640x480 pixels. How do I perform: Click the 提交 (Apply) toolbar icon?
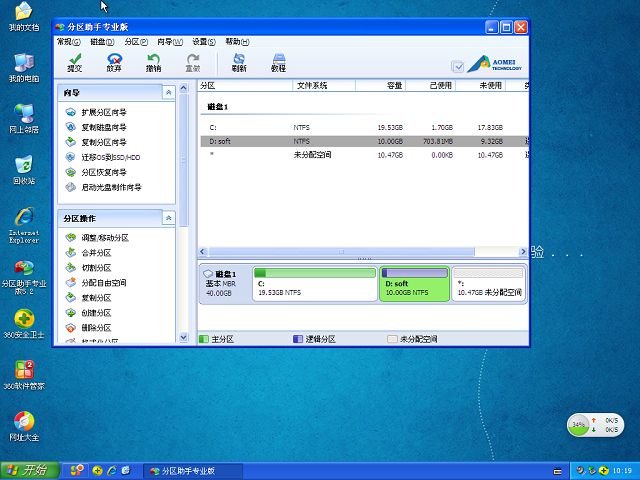pos(75,63)
